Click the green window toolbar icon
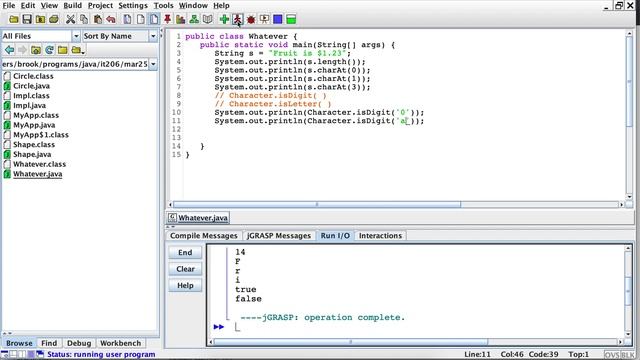This screenshot has height=360, width=640. pos(291,19)
